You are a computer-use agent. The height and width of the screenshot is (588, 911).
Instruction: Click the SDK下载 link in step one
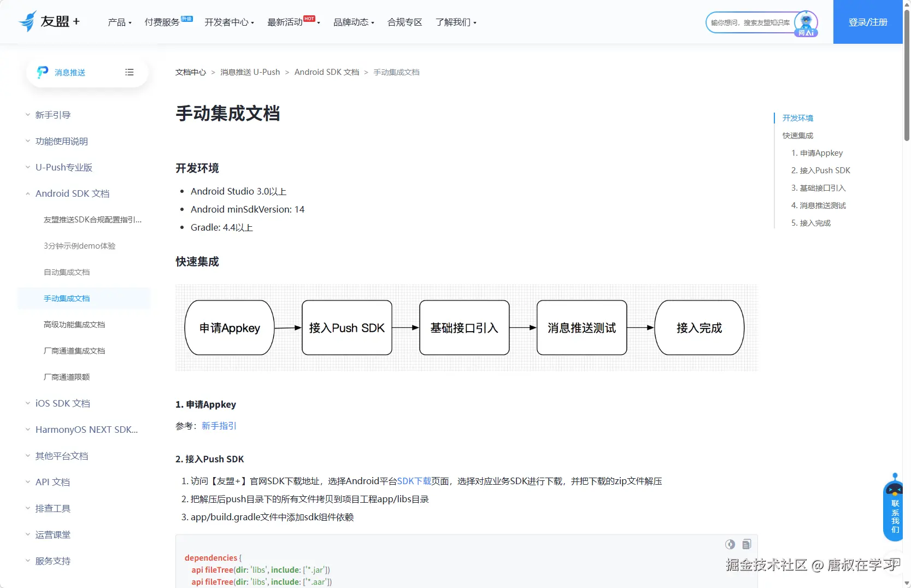[414, 481]
